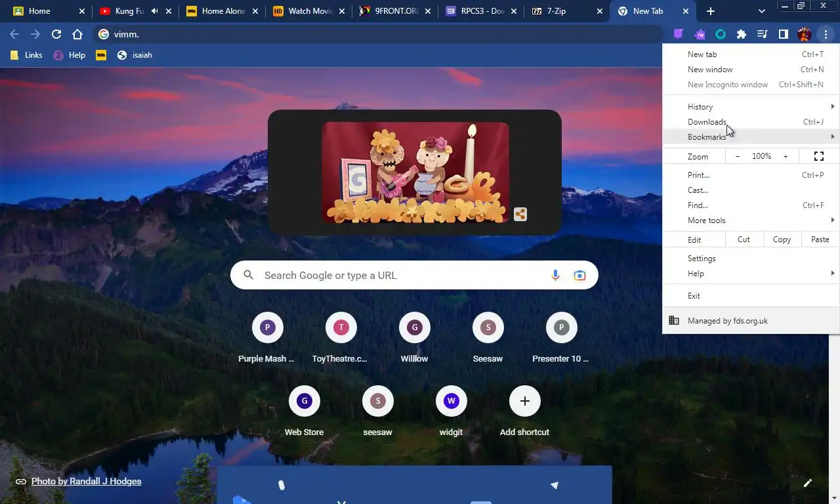Choose Exit from the Chrome menu
This screenshot has height=504, width=840.
[751, 296]
